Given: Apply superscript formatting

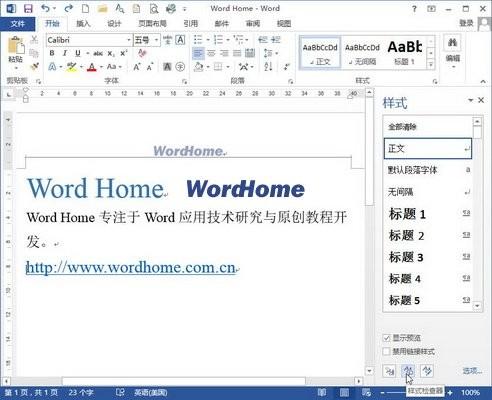Looking at the screenshot, I should coord(124,53).
